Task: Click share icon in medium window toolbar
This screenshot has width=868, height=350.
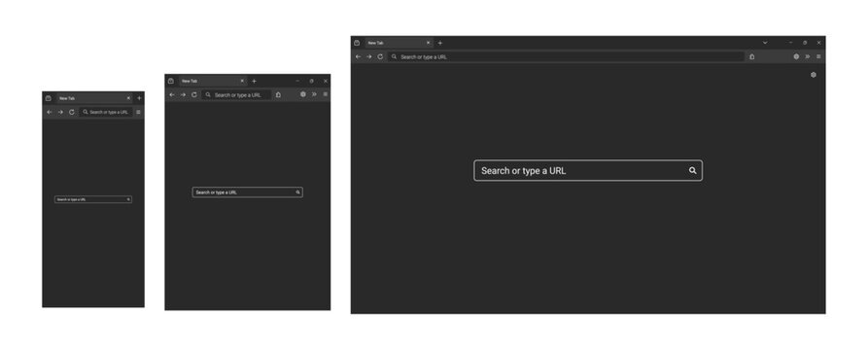Action: point(278,94)
